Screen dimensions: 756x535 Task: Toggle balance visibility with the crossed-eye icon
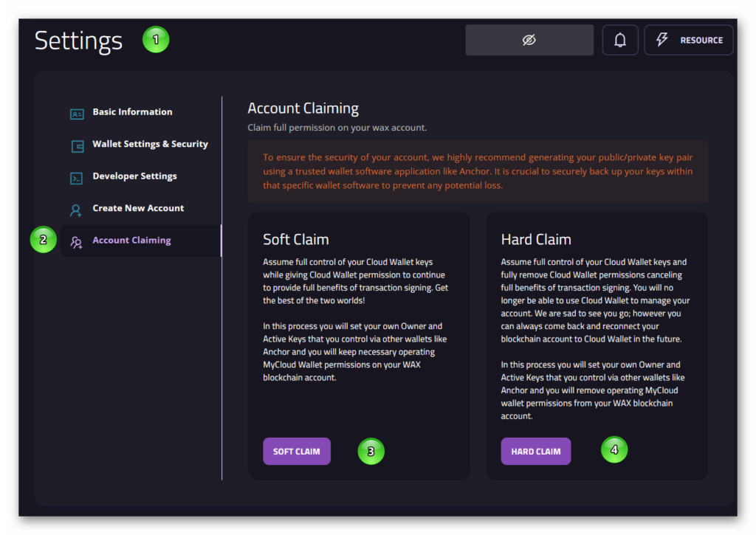pos(529,40)
